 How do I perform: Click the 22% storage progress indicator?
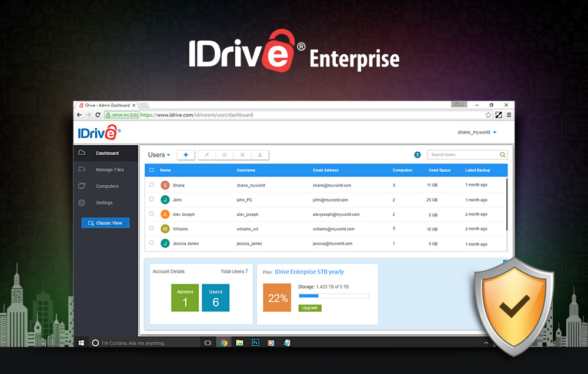click(x=277, y=298)
